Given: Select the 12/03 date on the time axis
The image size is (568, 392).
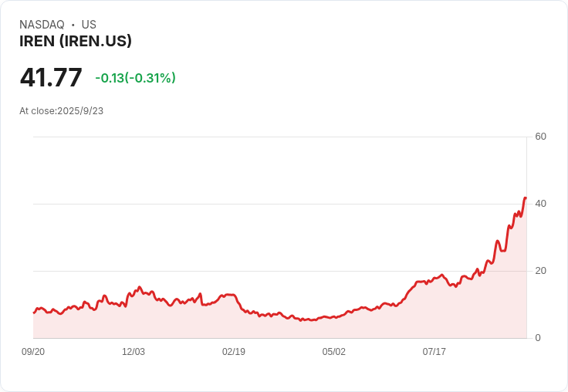Looking at the screenshot, I should (134, 352).
